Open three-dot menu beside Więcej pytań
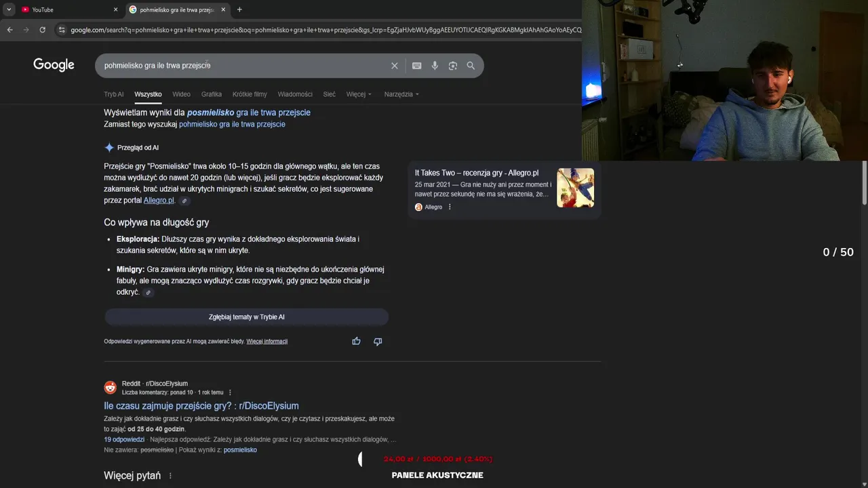Image resolution: width=868 pixels, height=488 pixels. (170, 476)
